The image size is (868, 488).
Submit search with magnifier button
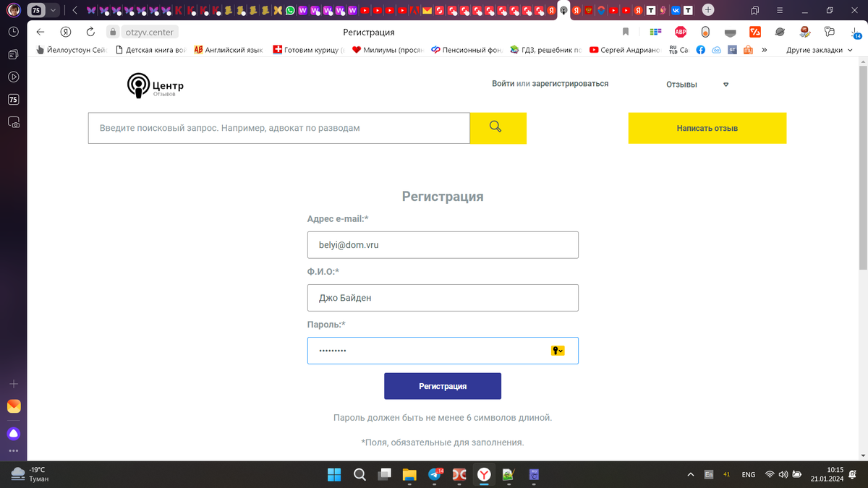498,128
